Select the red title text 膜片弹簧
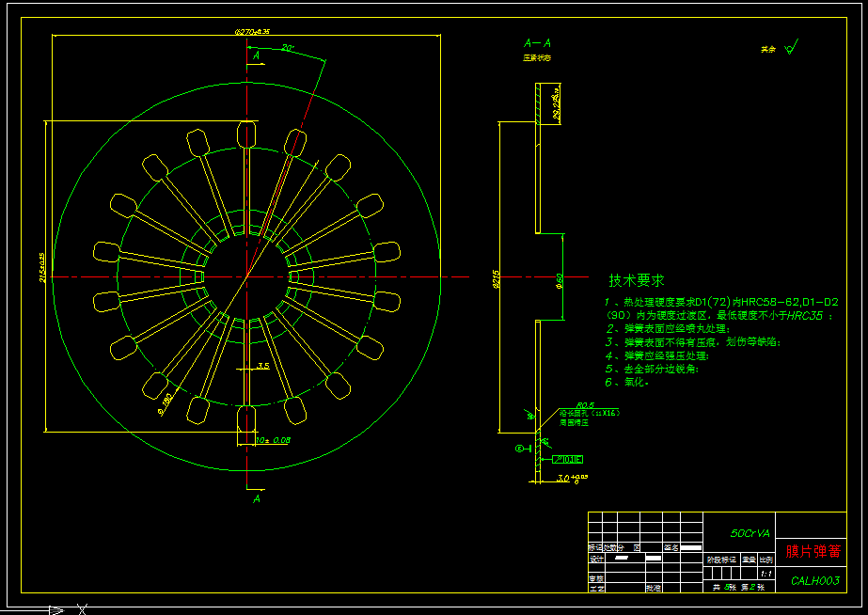Viewport: 868px width, 615px height. pos(813,551)
